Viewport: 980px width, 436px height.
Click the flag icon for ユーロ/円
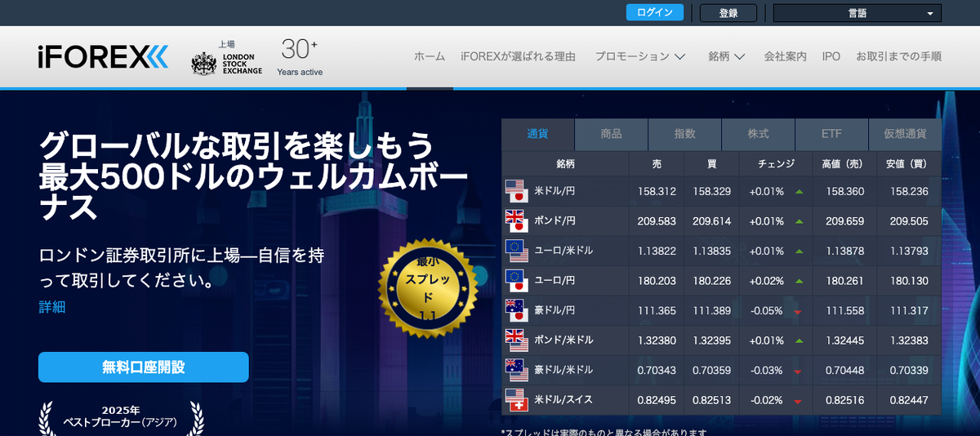[516, 280]
